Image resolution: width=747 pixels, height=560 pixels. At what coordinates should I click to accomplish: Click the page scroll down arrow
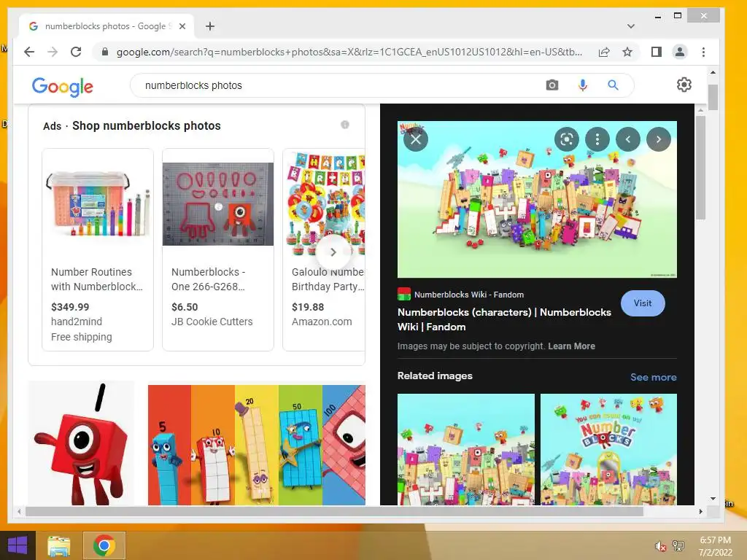point(713,499)
